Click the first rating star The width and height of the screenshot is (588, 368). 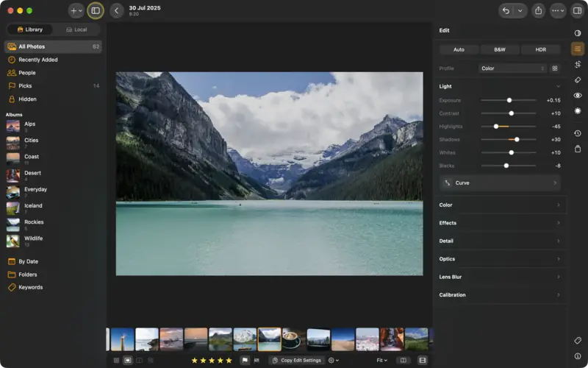tap(195, 360)
